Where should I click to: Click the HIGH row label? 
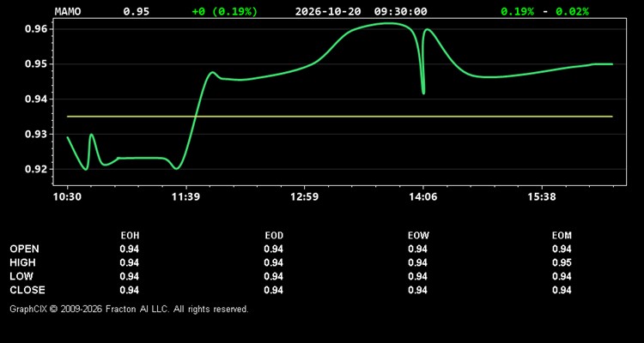click(x=22, y=262)
